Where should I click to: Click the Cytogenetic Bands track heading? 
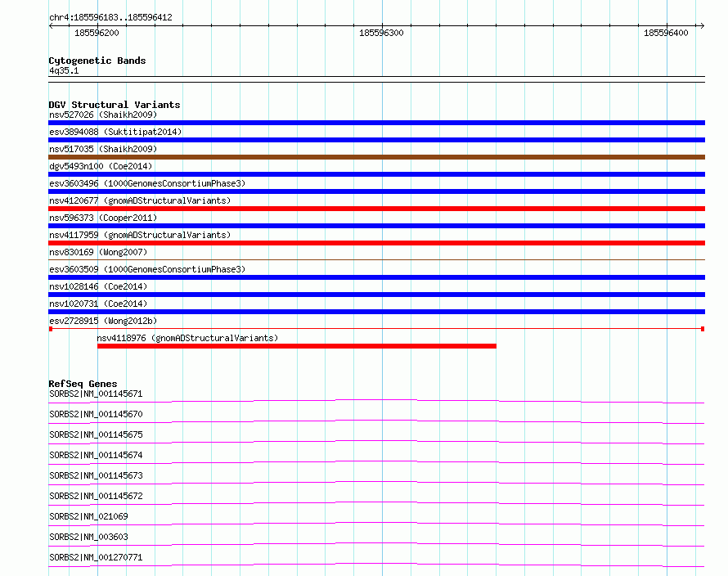pyautogui.click(x=97, y=61)
